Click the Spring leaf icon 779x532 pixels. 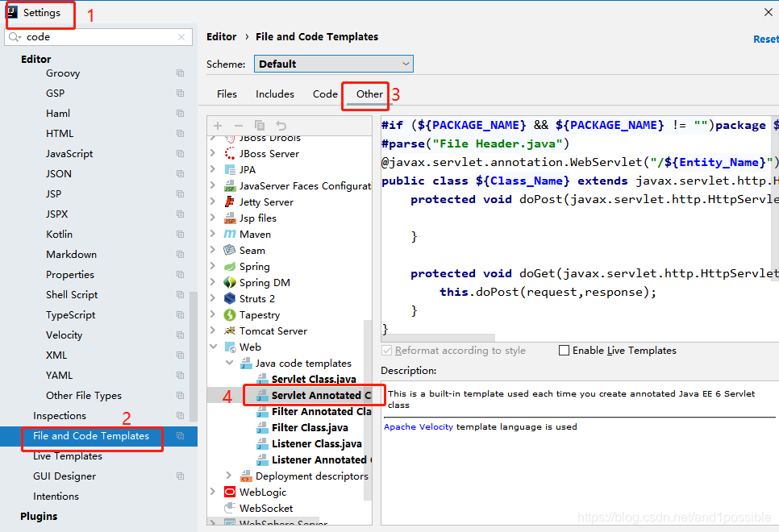[x=230, y=266]
